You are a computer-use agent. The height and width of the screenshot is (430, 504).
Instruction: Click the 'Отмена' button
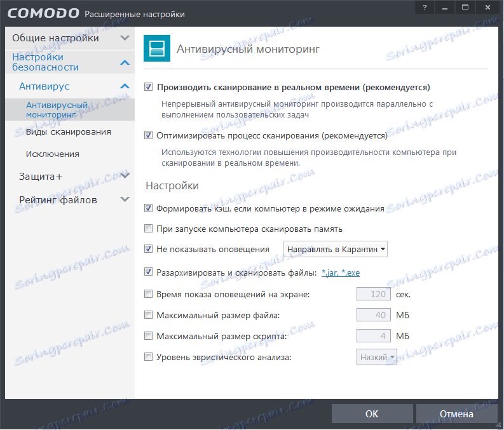click(x=456, y=413)
